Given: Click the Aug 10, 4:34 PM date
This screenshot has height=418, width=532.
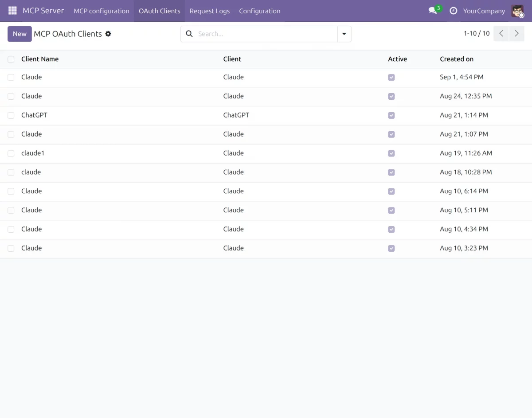Looking at the screenshot, I should coord(464,230).
